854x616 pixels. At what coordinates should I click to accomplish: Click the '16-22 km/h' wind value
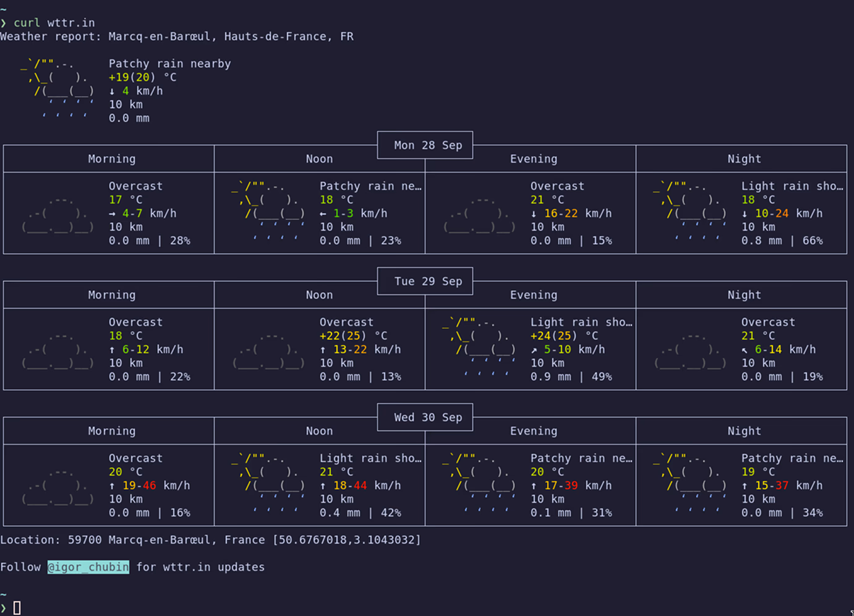pos(578,213)
